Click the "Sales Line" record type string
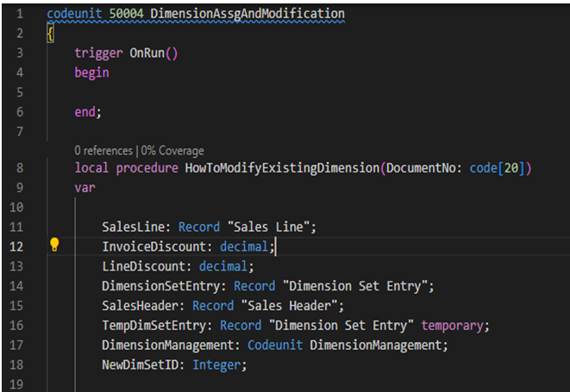Image resolution: width=570 pixels, height=392 pixels. [269, 227]
